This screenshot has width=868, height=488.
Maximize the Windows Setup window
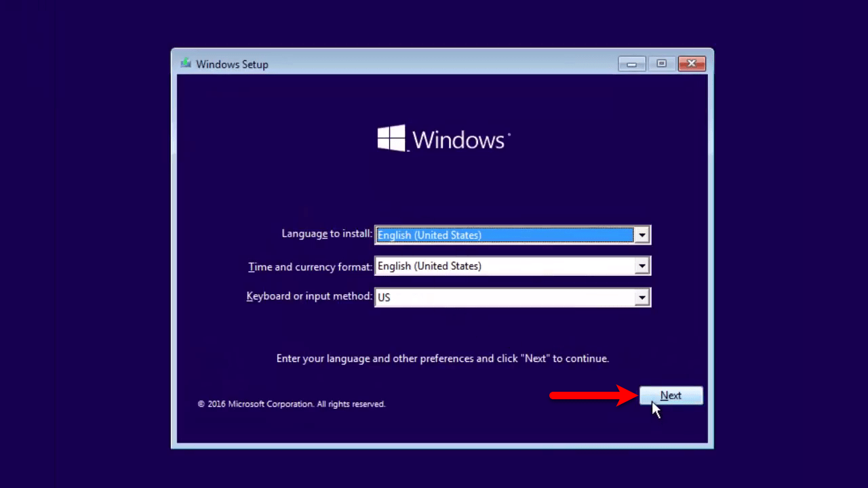(x=661, y=64)
